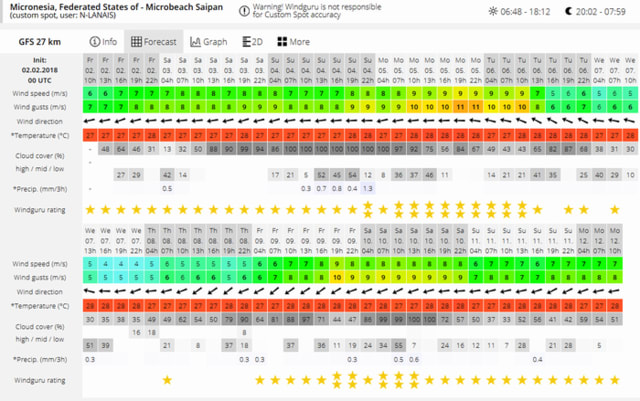
Task: Click wind gusts value 10 at Fr 09. 19h
Action: (336, 277)
